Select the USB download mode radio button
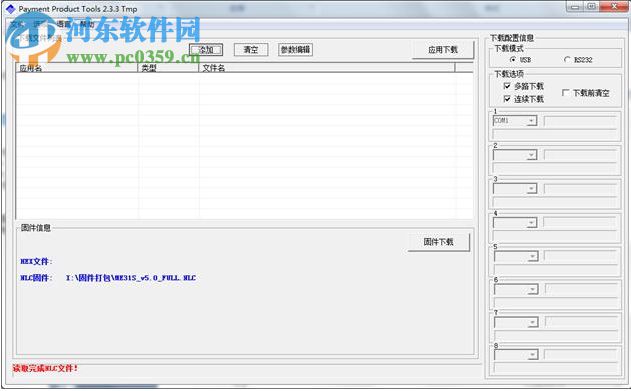The image size is (631, 391). pos(513,60)
